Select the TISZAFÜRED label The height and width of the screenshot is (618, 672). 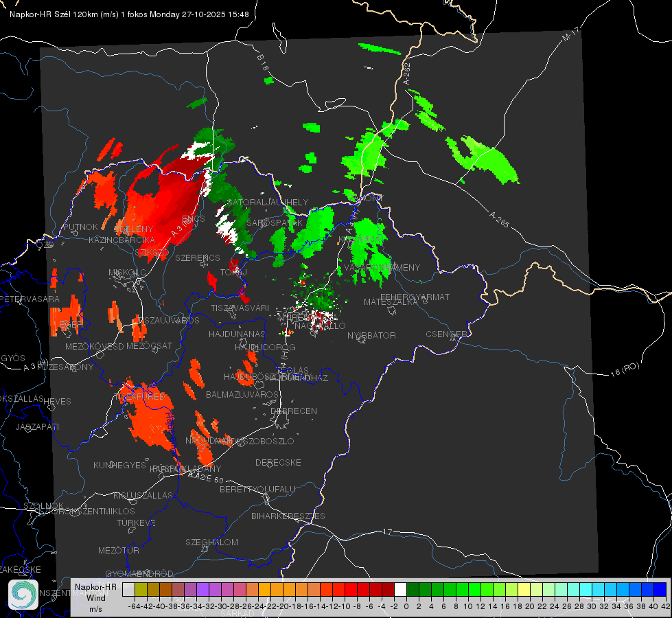click(x=141, y=397)
